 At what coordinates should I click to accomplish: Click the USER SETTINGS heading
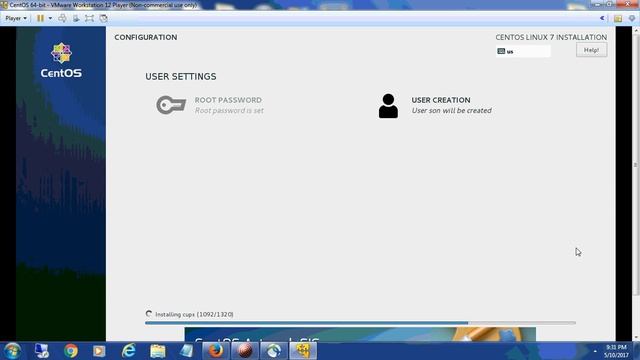tap(181, 77)
